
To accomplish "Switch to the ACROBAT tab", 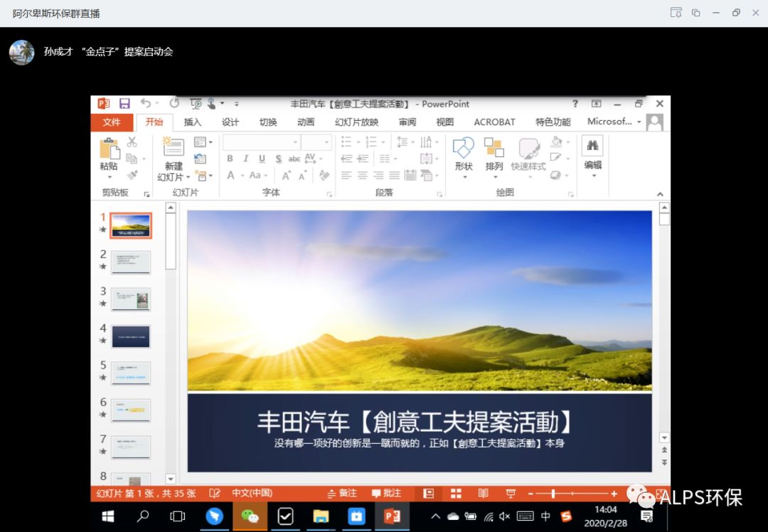I will (494, 122).
